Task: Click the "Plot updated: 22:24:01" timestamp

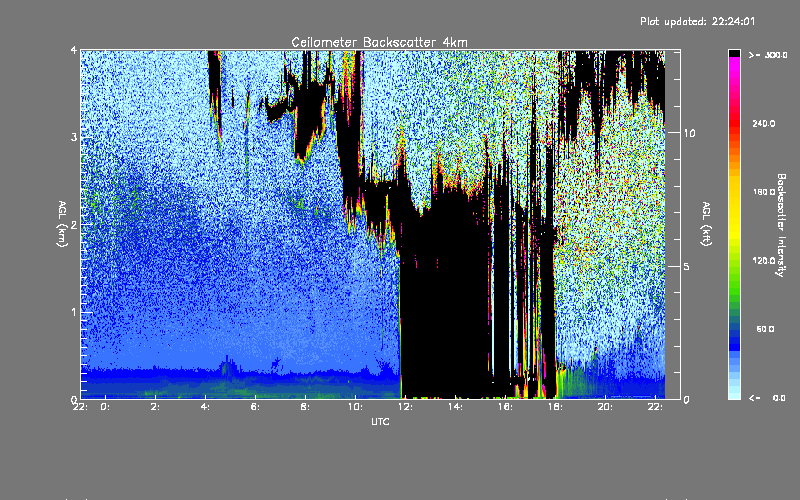Action: [x=697, y=21]
